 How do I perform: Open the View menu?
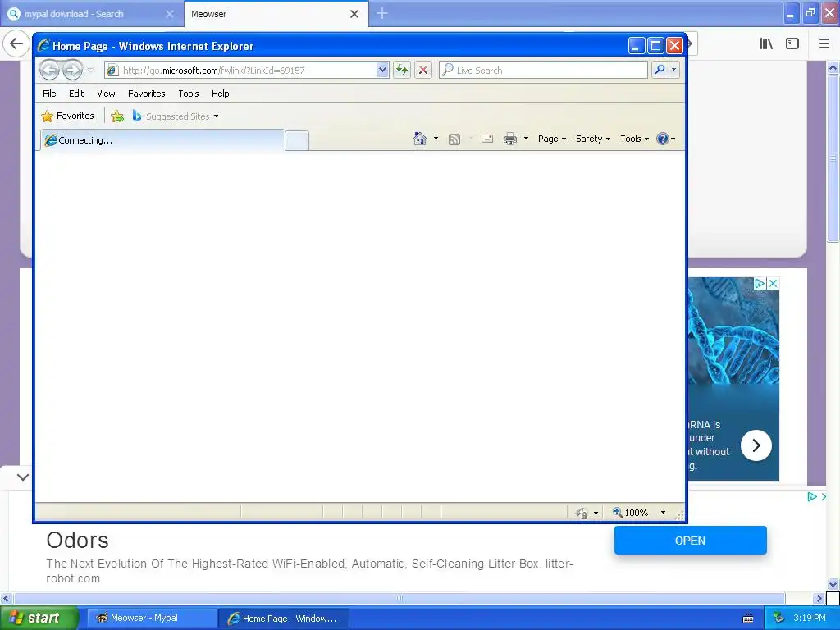coord(106,94)
